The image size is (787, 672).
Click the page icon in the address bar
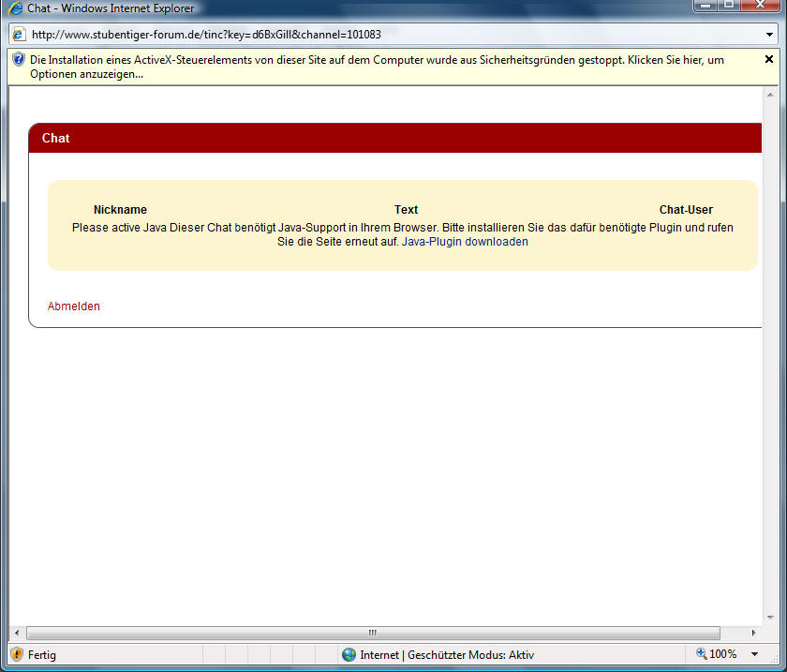[19, 34]
